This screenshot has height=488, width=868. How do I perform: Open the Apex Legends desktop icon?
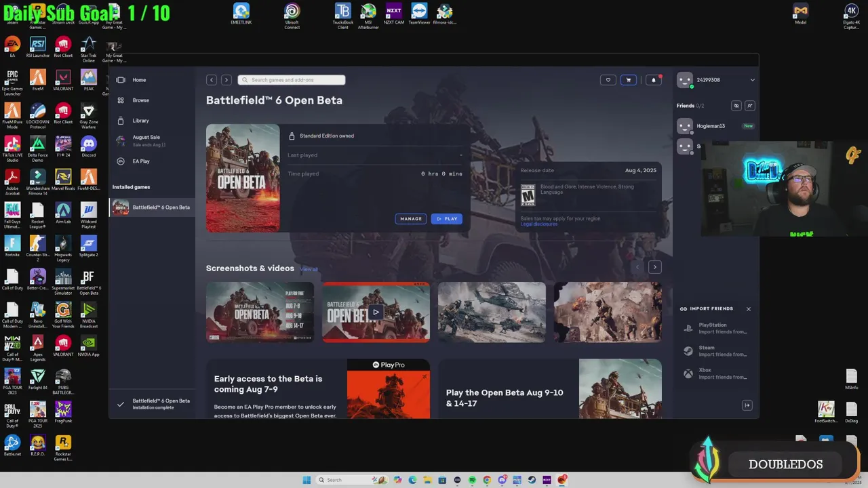click(x=38, y=348)
